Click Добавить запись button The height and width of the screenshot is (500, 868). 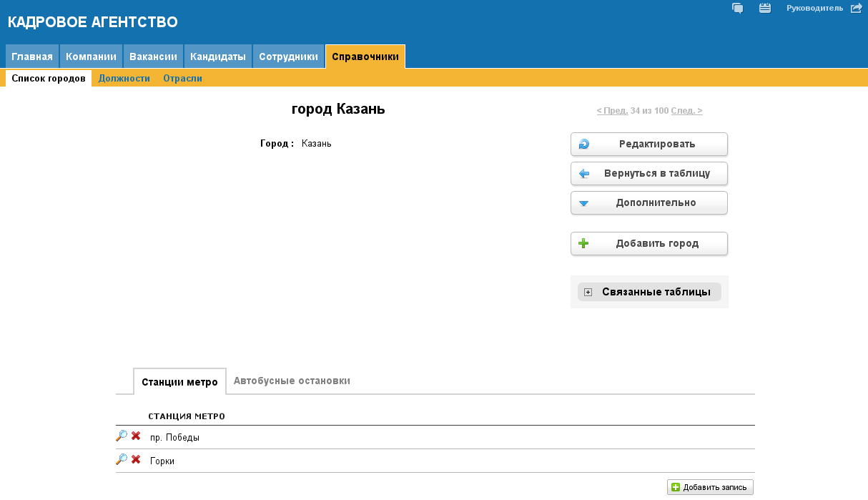tap(710, 488)
